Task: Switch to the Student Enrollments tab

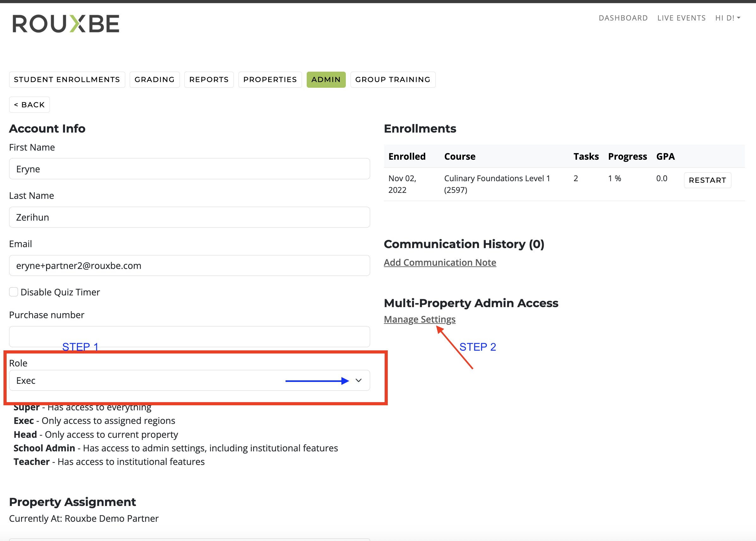Action: tap(67, 80)
